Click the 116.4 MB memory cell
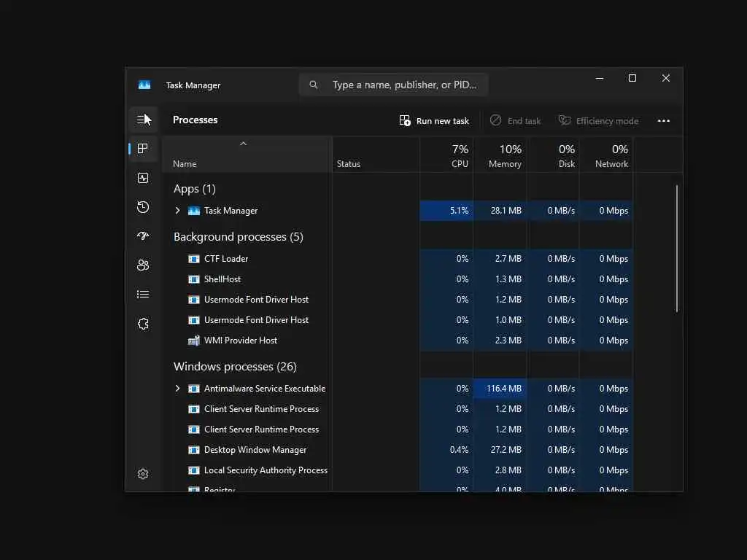This screenshot has height=560, width=747. (x=500, y=389)
